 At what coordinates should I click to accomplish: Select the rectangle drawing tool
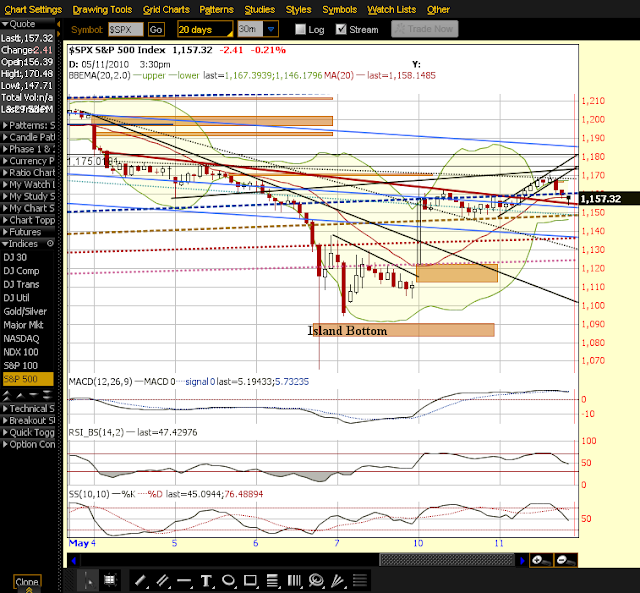click(x=250, y=580)
